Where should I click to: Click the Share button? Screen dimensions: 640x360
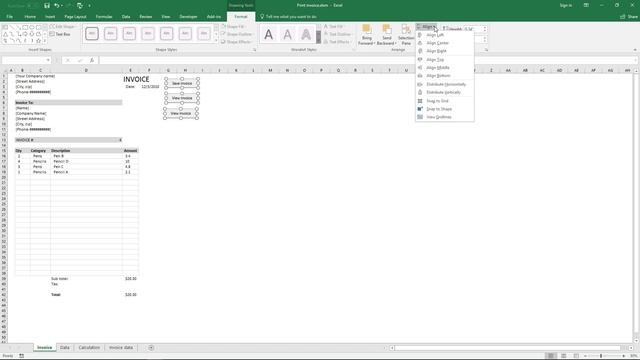pos(629,17)
